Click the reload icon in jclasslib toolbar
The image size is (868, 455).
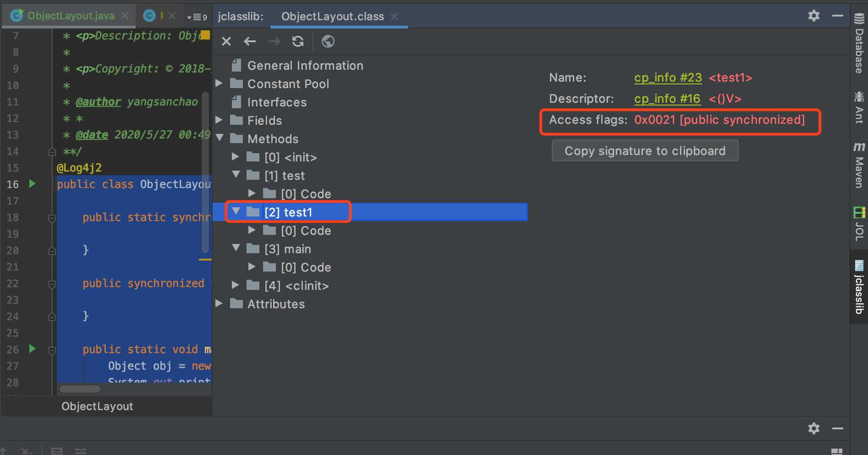pos(298,42)
